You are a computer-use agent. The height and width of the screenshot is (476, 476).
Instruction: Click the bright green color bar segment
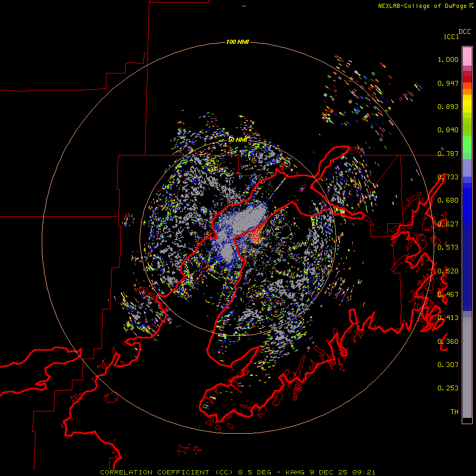pyautogui.click(x=467, y=144)
